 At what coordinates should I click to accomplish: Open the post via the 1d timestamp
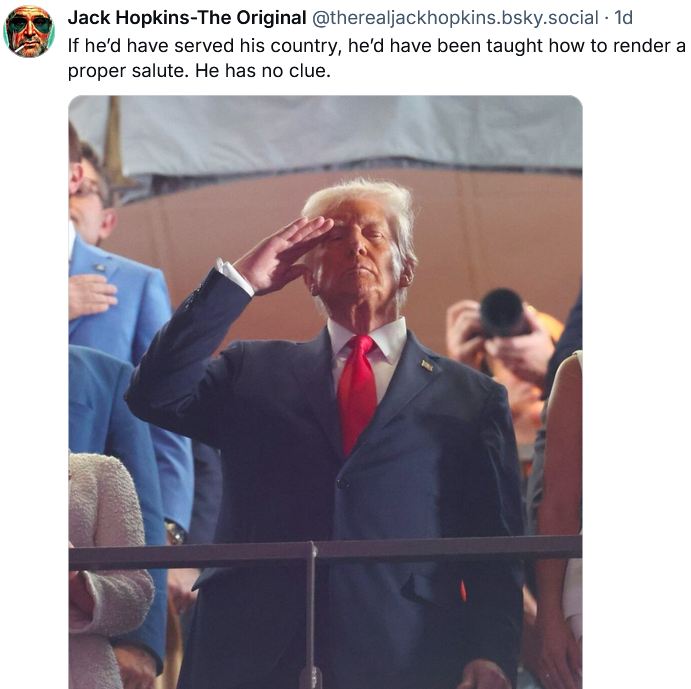[624, 18]
